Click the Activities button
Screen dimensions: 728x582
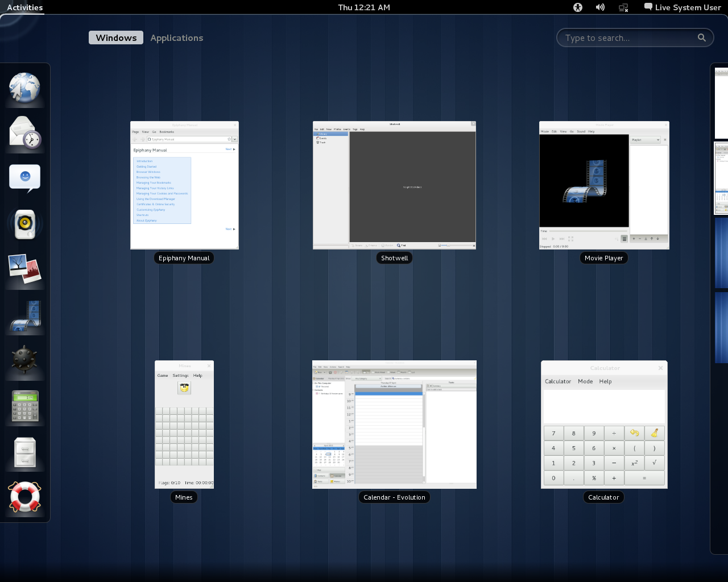coord(25,7)
